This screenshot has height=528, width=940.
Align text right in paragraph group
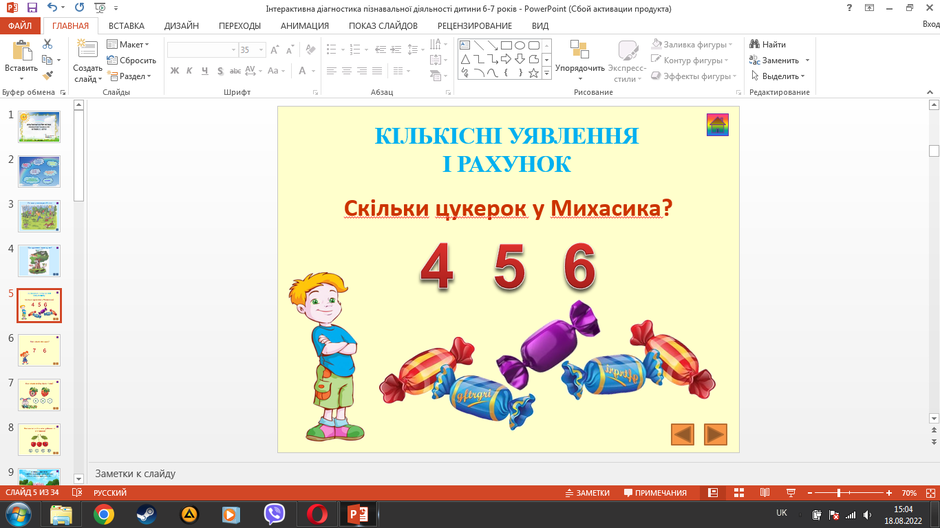point(361,71)
